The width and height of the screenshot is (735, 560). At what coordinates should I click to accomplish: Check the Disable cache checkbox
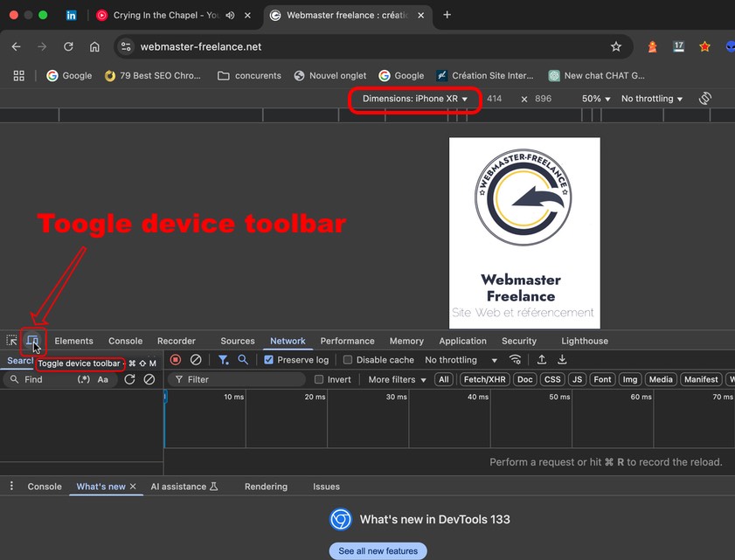point(346,359)
